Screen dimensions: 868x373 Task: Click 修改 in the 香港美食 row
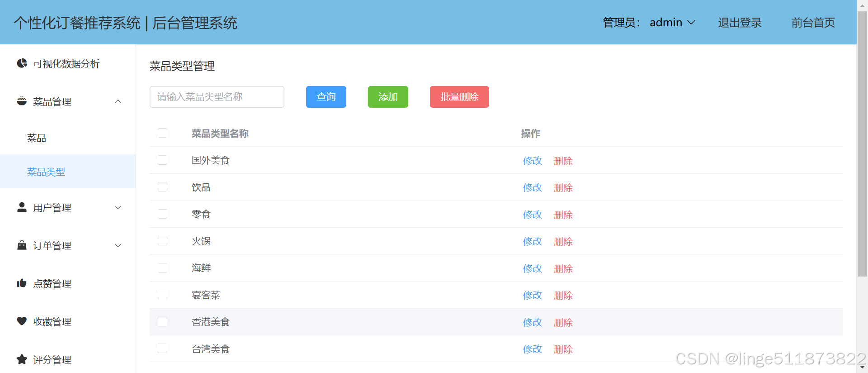[x=533, y=322]
